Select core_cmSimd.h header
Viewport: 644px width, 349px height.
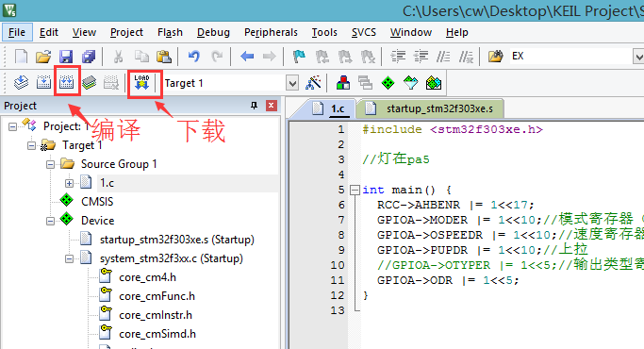tap(157, 334)
